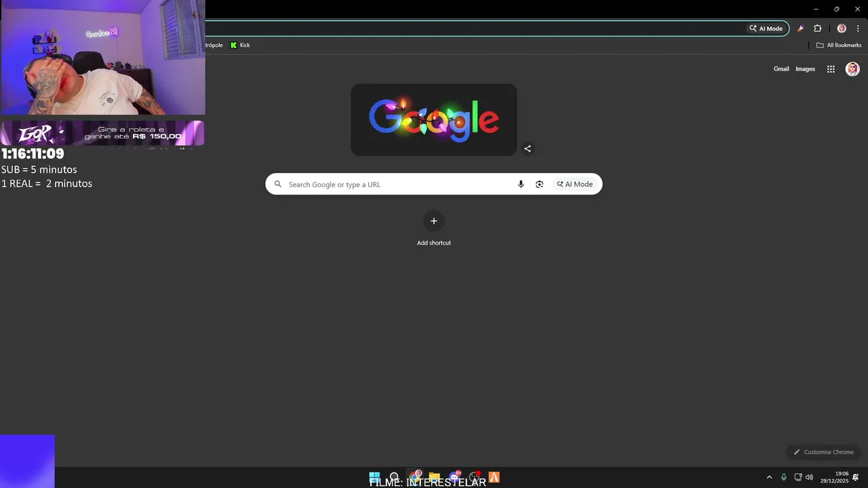Open the Kick bookmark

(240, 45)
